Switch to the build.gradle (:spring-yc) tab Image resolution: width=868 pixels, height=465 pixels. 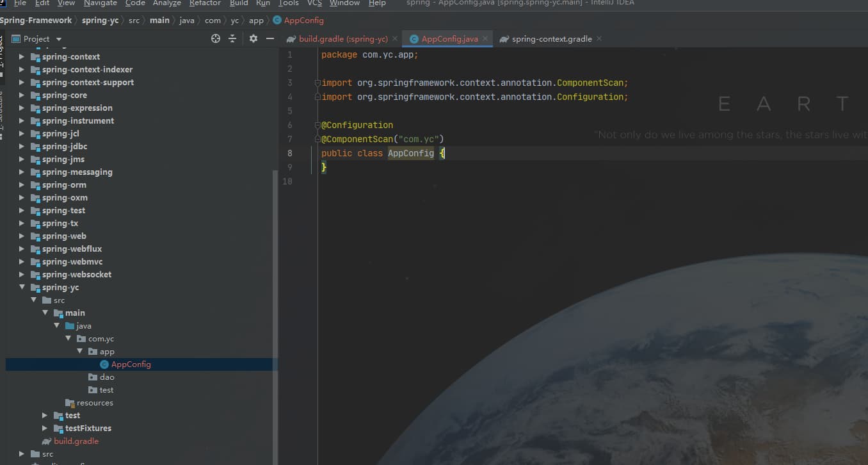(x=342, y=39)
